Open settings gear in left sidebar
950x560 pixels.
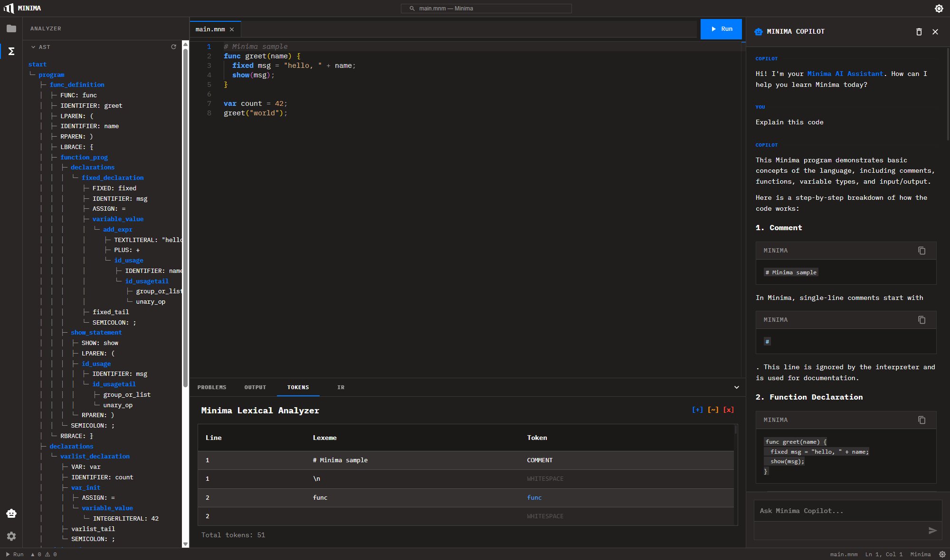pyautogui.click(x=11, y=536)
